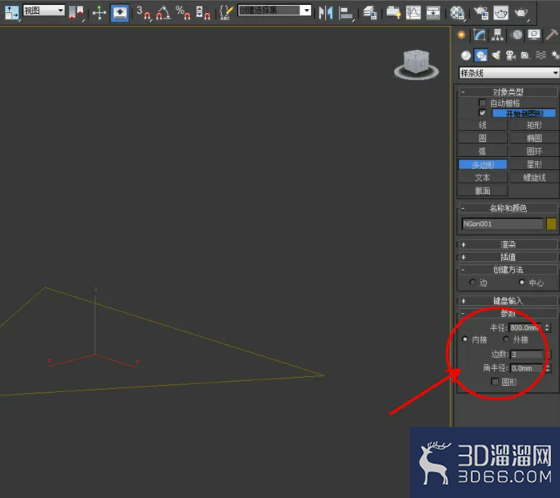Click the 螺旋线 helix button
The image size is (560, 498).
[x=534, y=178]
